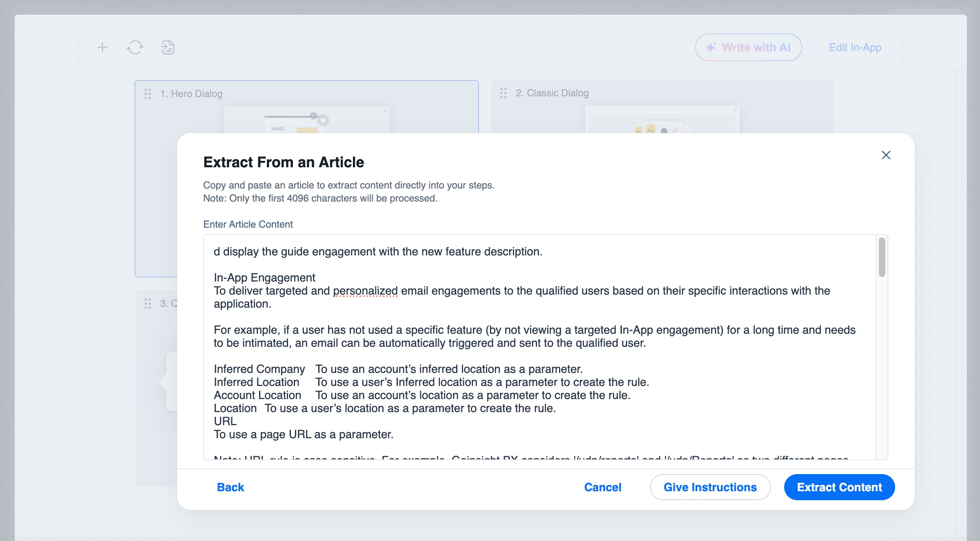The width and height of the screenshot is (980, 541).
Task: Close the Extract From an Article dialog
Action: click(886, 155)
